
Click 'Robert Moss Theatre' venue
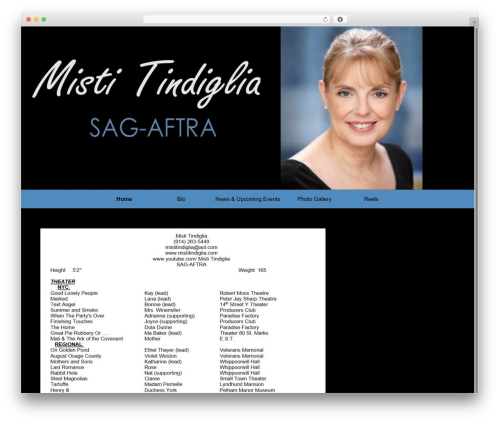(x=244, y=293)
